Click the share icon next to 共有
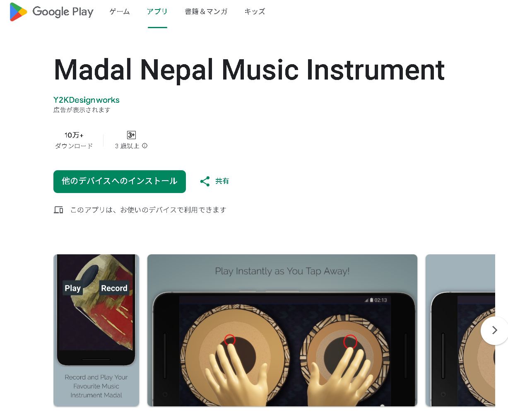 [205, 181]
